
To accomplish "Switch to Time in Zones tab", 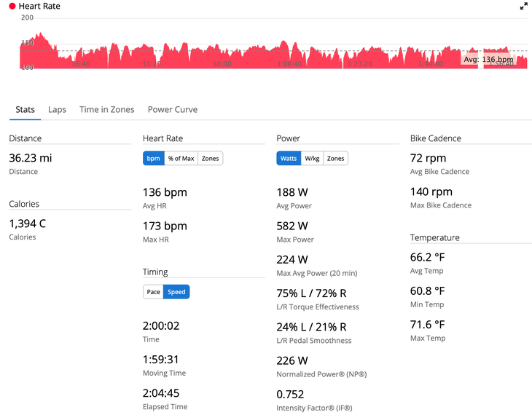I will pos(107,110).
